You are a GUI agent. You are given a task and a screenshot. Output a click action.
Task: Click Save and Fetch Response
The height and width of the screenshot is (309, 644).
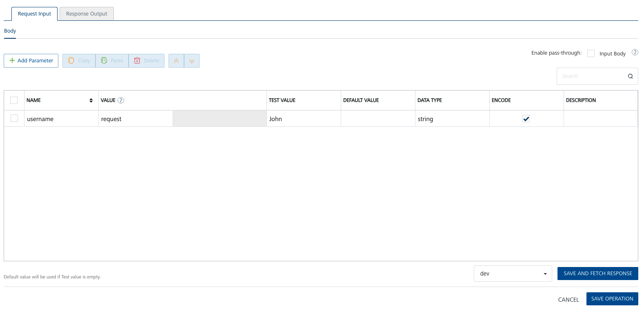click(598, 274)
